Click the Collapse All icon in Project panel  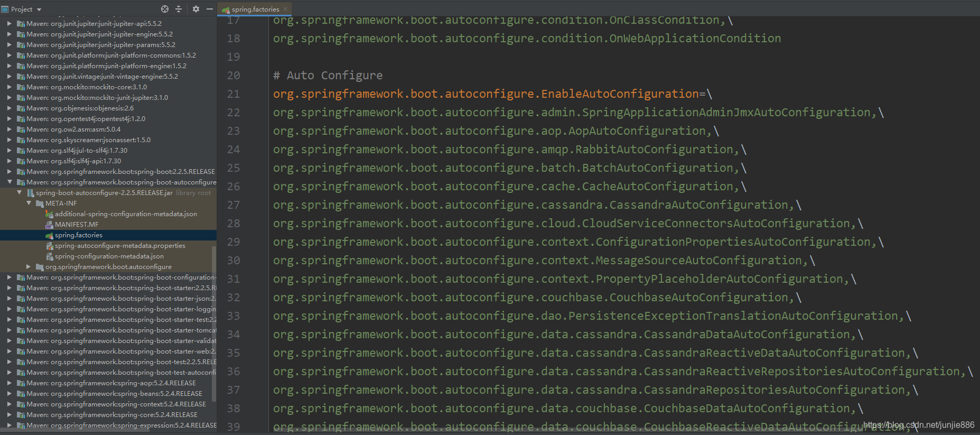[179, 9]
